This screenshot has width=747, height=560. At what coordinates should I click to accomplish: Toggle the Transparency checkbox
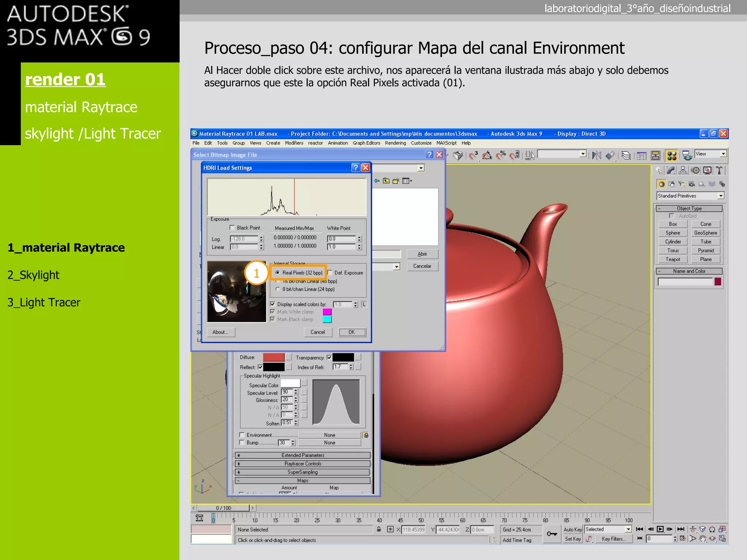[x=329, y=357]
